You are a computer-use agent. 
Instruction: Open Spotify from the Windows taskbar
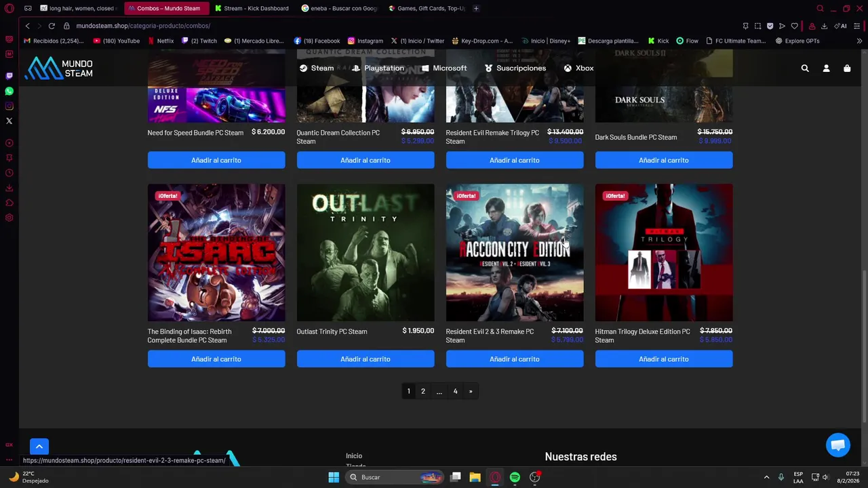point(515,477)
